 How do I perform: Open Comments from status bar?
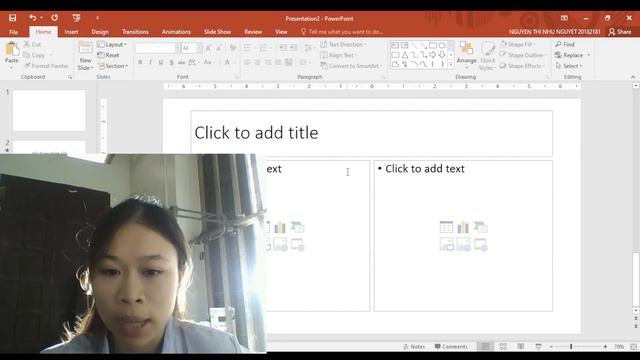[451, 347]
